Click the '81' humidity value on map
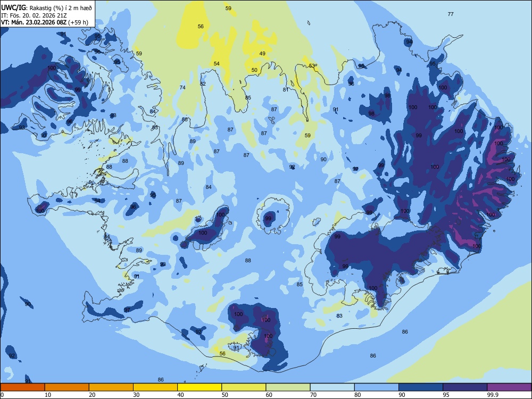The width and height of the screenshot is (532, 399). [286, 89]
